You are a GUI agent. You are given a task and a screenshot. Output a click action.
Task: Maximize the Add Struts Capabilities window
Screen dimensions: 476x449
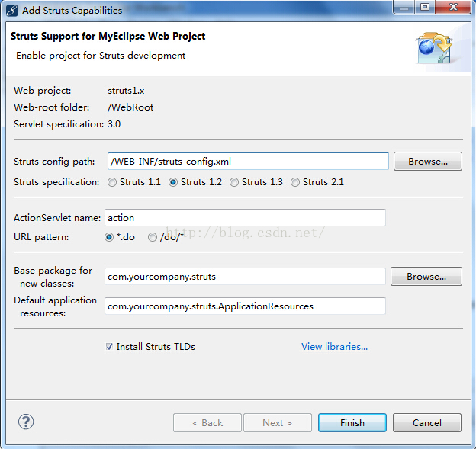(x=425, y=7)
